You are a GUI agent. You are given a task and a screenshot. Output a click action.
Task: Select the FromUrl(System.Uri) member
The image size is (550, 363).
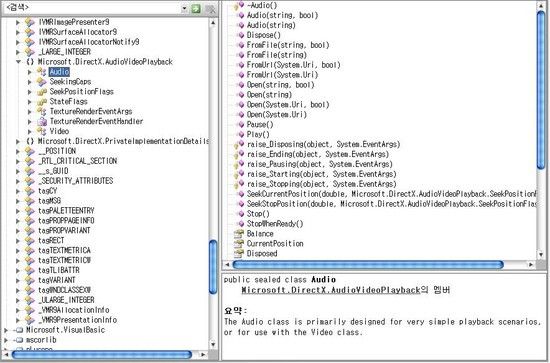pyautogui.click(x=282, y=75)
